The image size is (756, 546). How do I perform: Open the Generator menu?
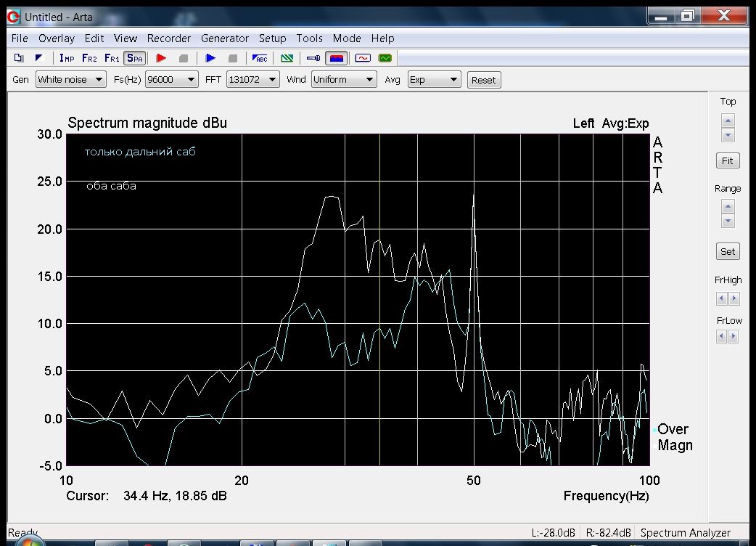tap(225, 38)
